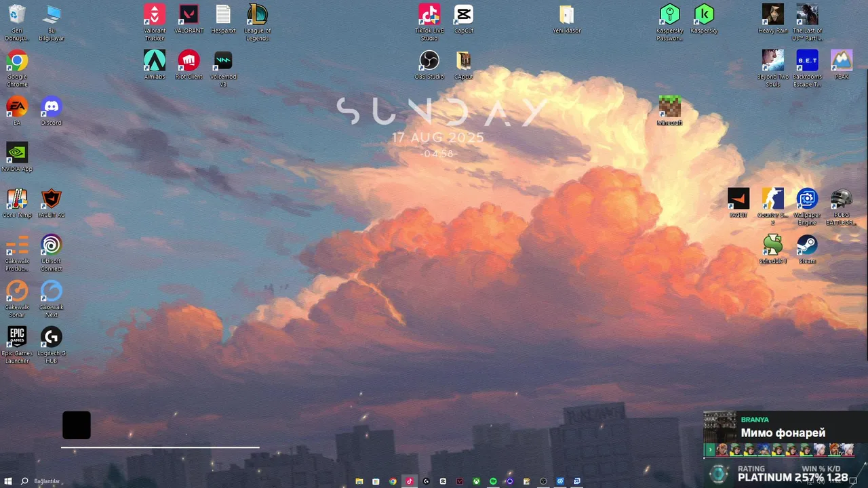This screenshot has height=488, width=868.
Task: Open Minecraft desktop shortcut
Action: tap(670, 110)
